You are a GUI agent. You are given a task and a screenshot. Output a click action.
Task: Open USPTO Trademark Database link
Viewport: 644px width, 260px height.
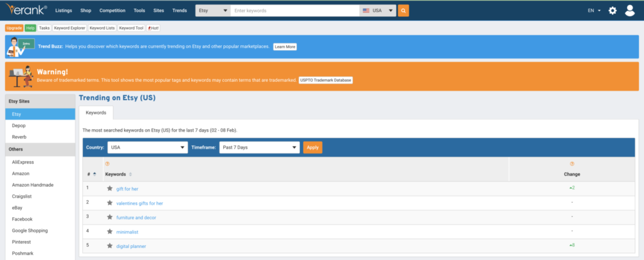(x=326, y=80)
